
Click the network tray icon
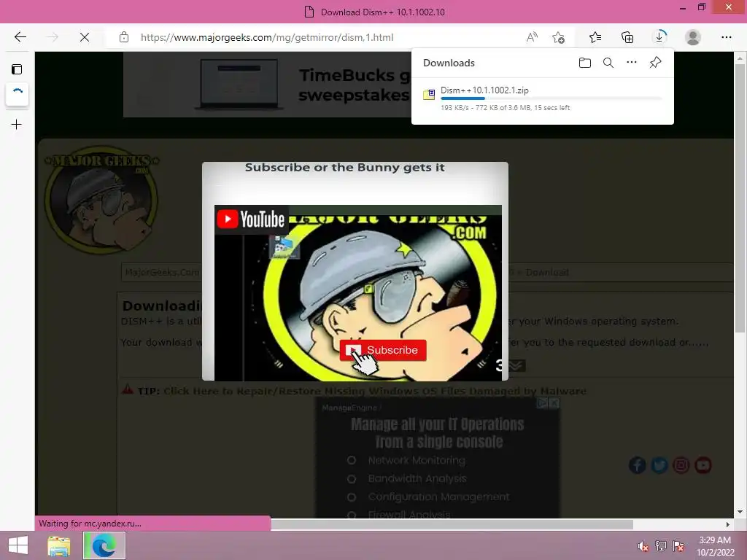[660, 546]
